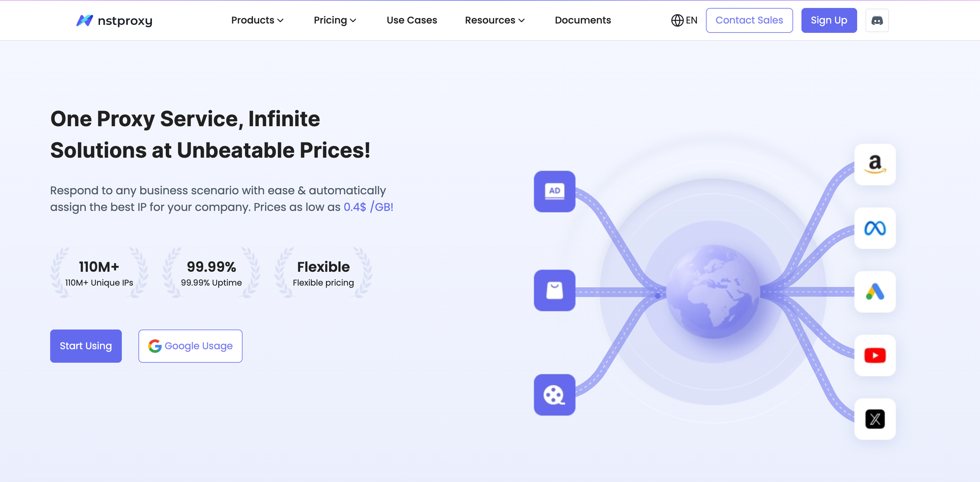The width and height of the screenshot is (980, 482).
Task: Open the Documents menu item
Action: point(582,20)
